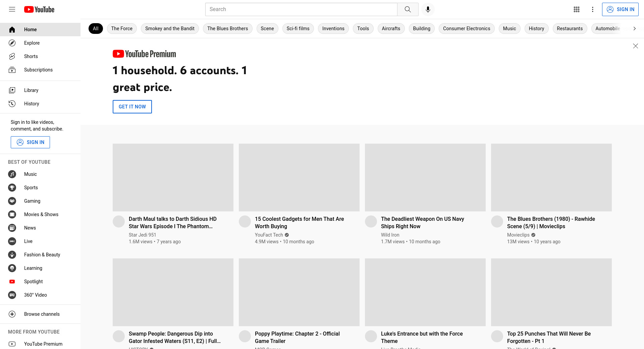The height and width of the screenshot is (349, 644).
Task: Select the History filter chip
Action: 537,29
